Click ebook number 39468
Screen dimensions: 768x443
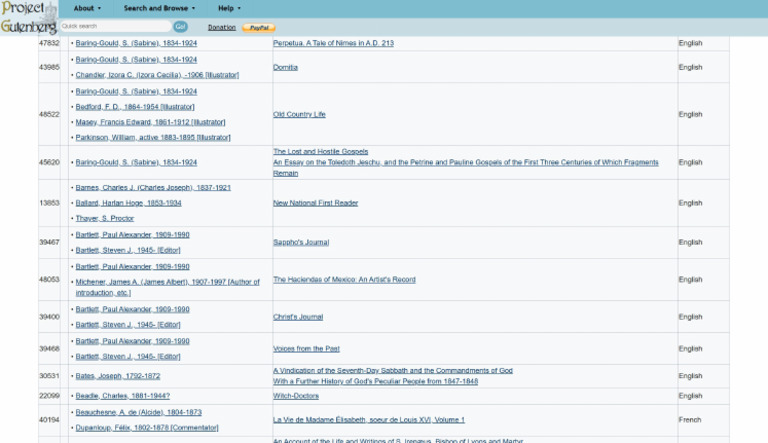click(49, 348)
